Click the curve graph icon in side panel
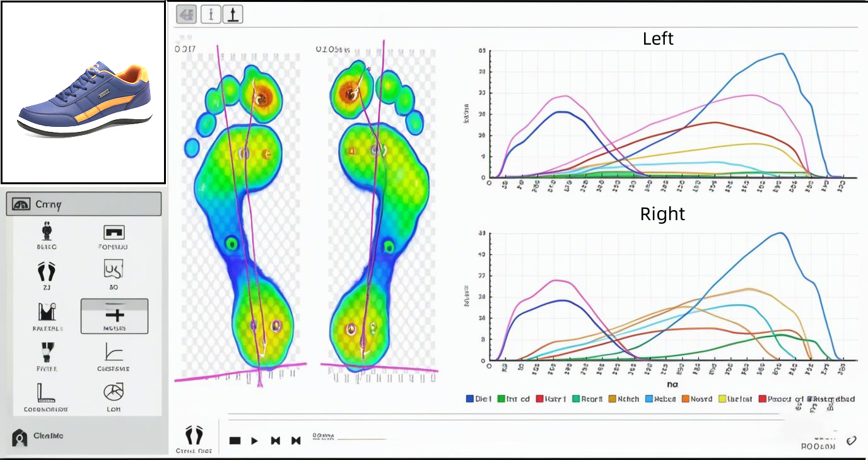Image resolution: width=868 pixels, height=460 pixels. click(114, 352)
